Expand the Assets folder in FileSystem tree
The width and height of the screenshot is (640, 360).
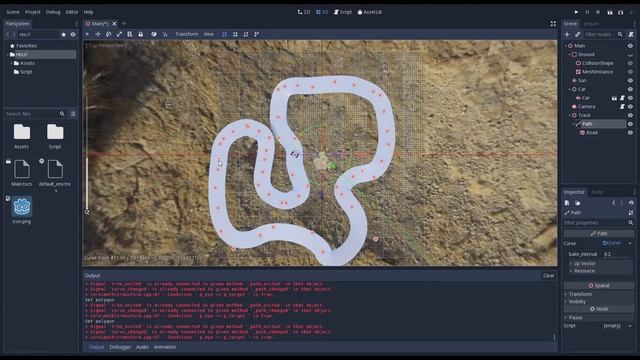tap(11, 63)
